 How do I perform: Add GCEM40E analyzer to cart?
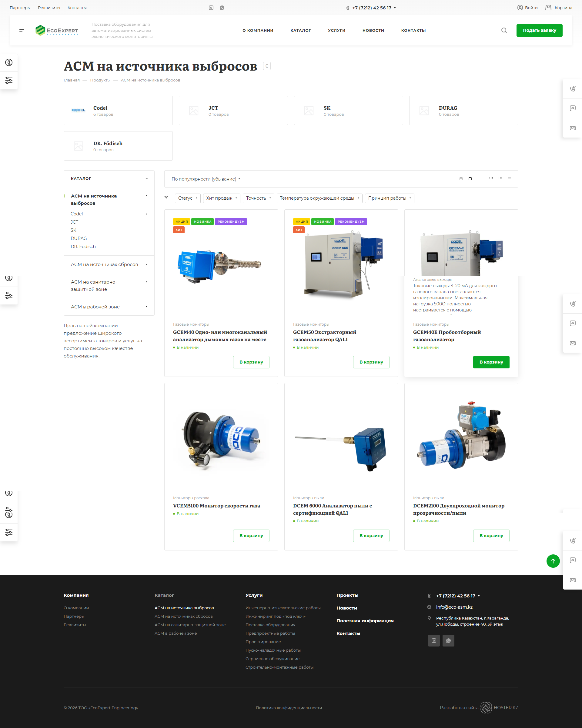click(491, 362)
